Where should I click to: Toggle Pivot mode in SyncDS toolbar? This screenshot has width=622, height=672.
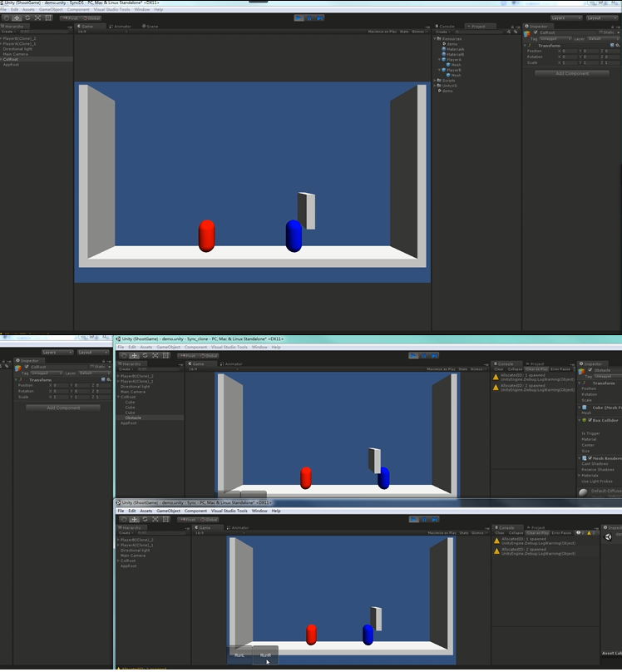tap(70, 18)
